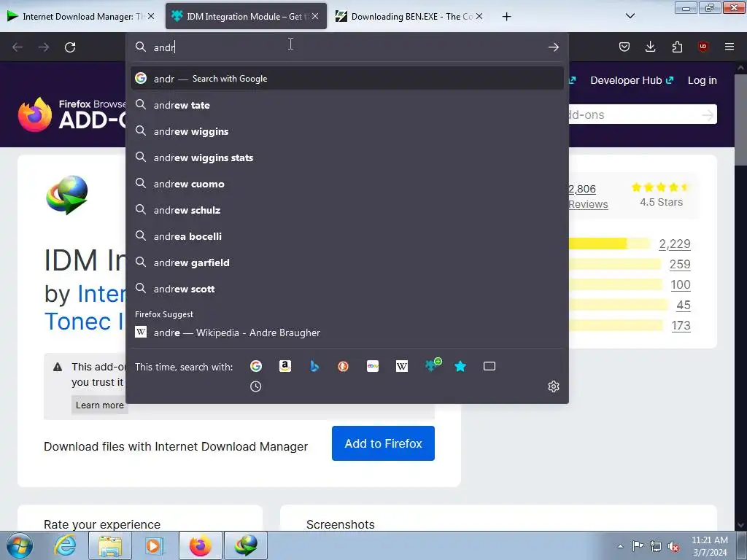The width and height of the screenshot is (747, 560).
Task: Search this time with Bing icon
Action: [314, 366]
